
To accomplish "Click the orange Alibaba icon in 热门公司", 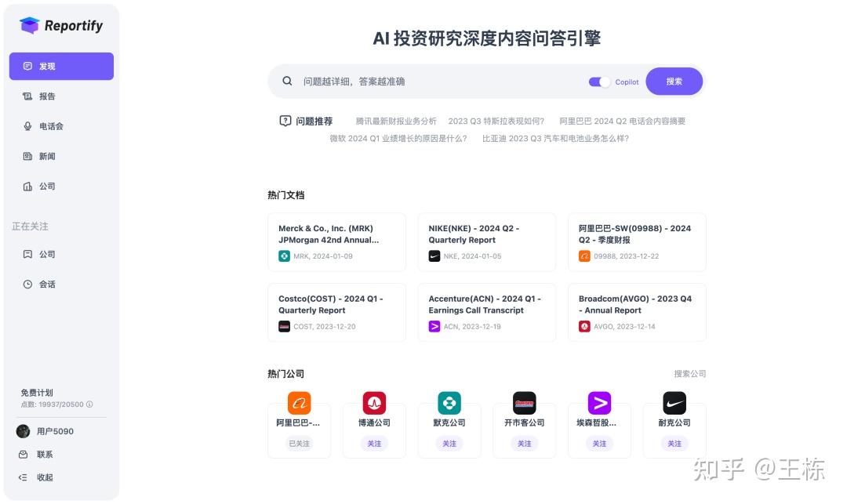I will [x=299, y=403].
